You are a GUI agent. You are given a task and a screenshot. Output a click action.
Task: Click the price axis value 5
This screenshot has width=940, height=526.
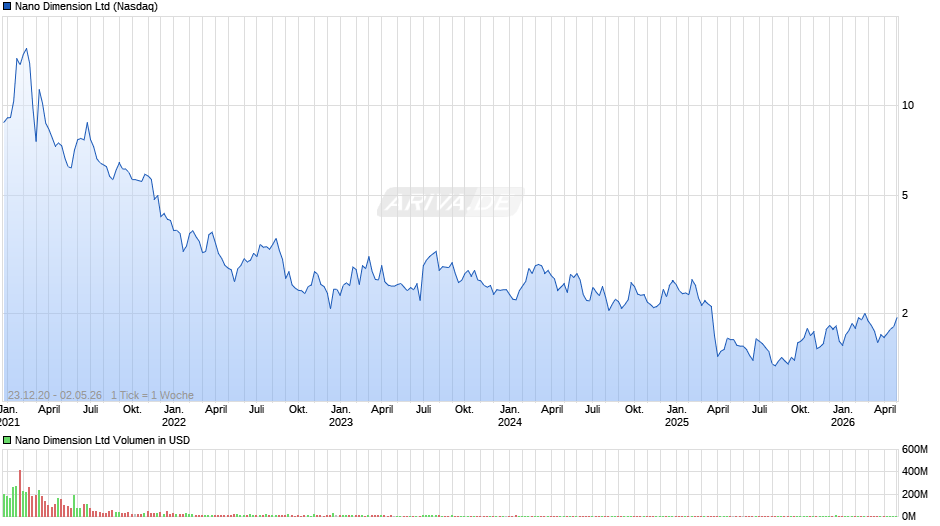coord(905,196)
